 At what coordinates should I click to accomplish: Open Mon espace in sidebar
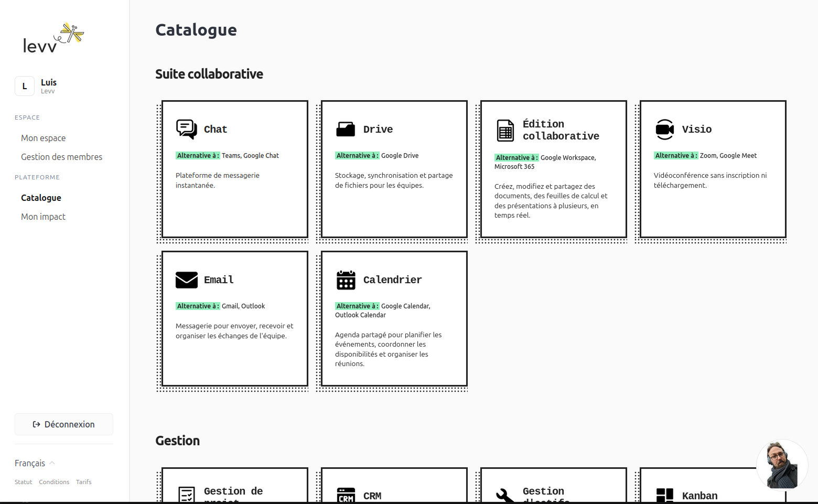(44, 138)
